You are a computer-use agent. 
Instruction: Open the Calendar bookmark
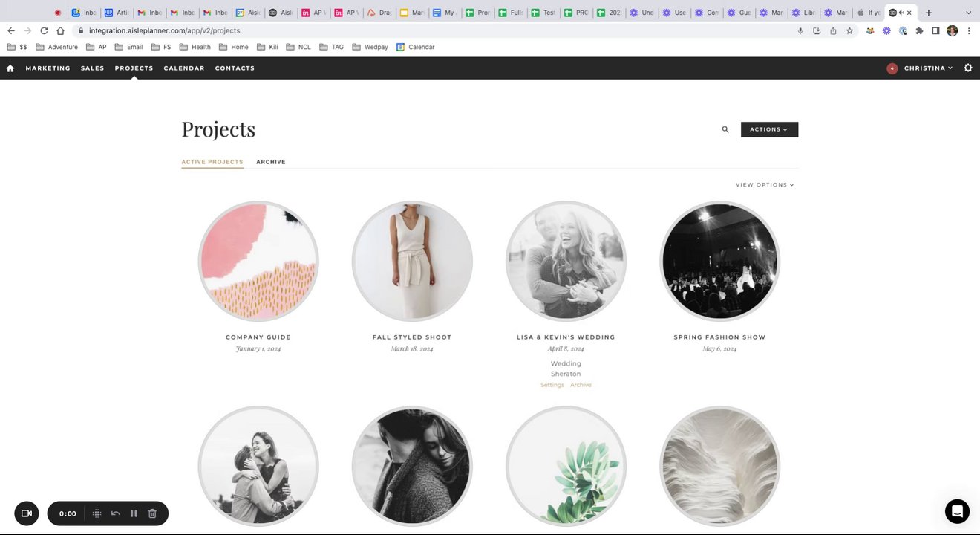[415, 47]
